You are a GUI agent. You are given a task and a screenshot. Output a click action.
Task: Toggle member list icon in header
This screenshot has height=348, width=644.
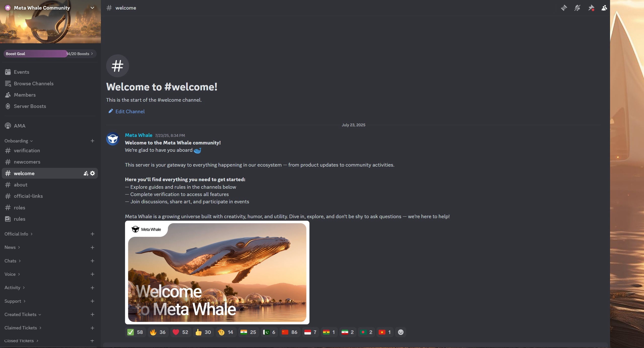click(x=604, y=8)
